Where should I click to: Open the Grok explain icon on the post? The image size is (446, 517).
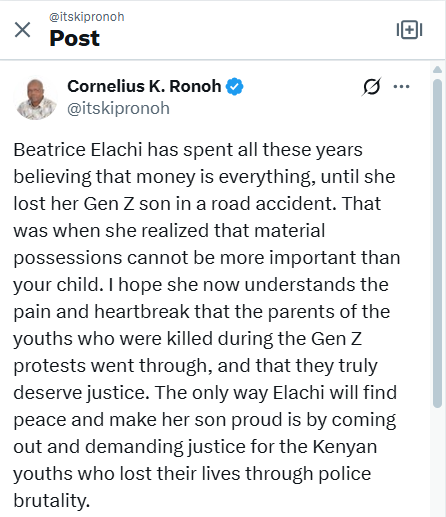(371, 87)
